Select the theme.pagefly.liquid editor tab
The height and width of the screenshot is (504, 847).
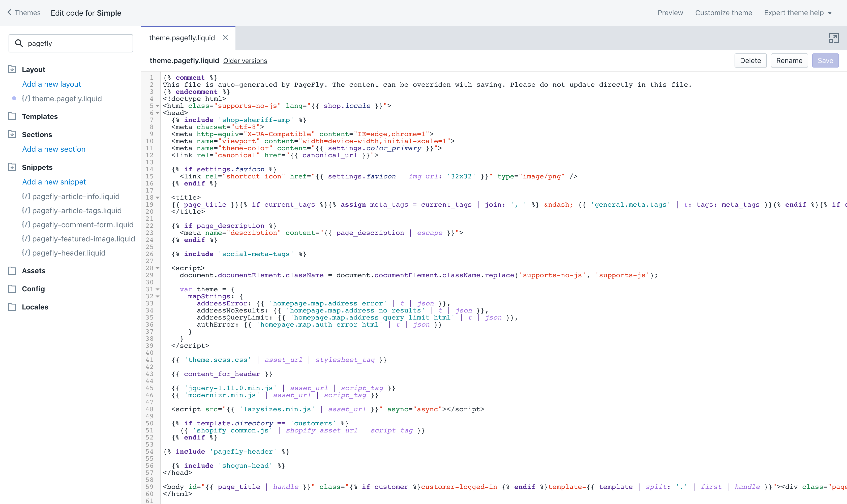[182, 38]
